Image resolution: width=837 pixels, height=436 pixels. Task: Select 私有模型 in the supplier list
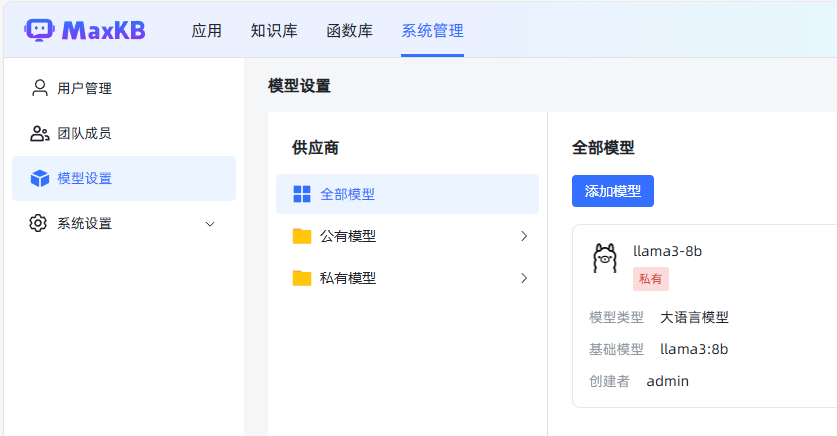[407, 278]
